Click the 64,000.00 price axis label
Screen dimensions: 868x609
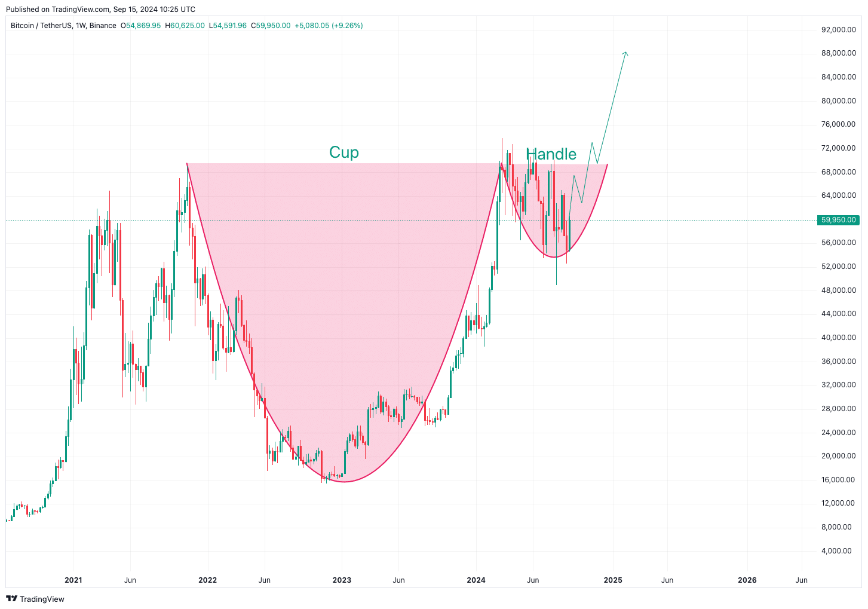(839, 195)
